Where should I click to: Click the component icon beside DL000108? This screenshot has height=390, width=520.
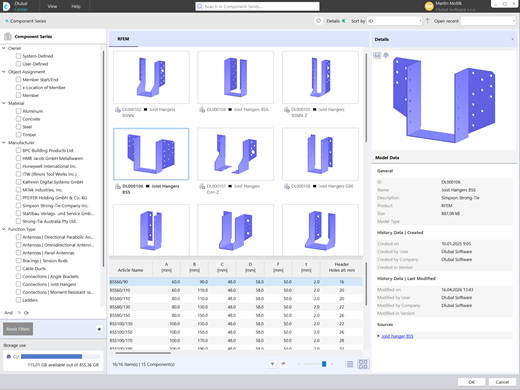pos(287,186)
